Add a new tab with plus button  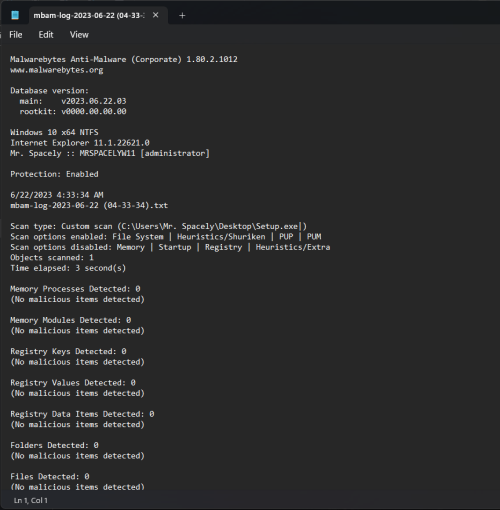182,16
